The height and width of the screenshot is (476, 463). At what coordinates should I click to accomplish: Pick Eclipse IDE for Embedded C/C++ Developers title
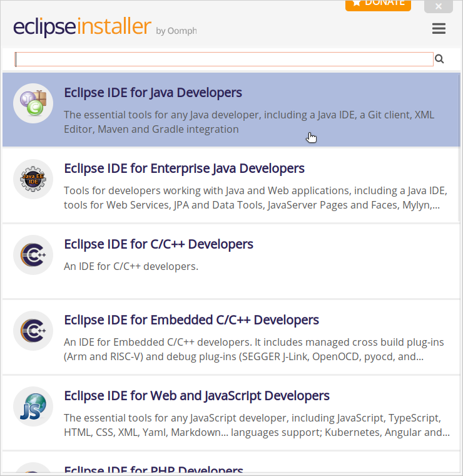[x=191, y=320]
